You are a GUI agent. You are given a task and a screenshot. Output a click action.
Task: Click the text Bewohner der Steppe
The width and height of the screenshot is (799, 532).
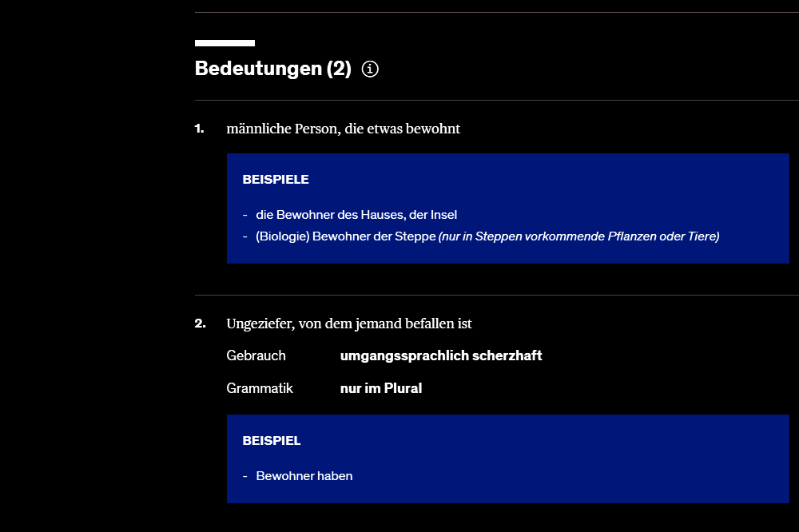click(x=374, y=236)
